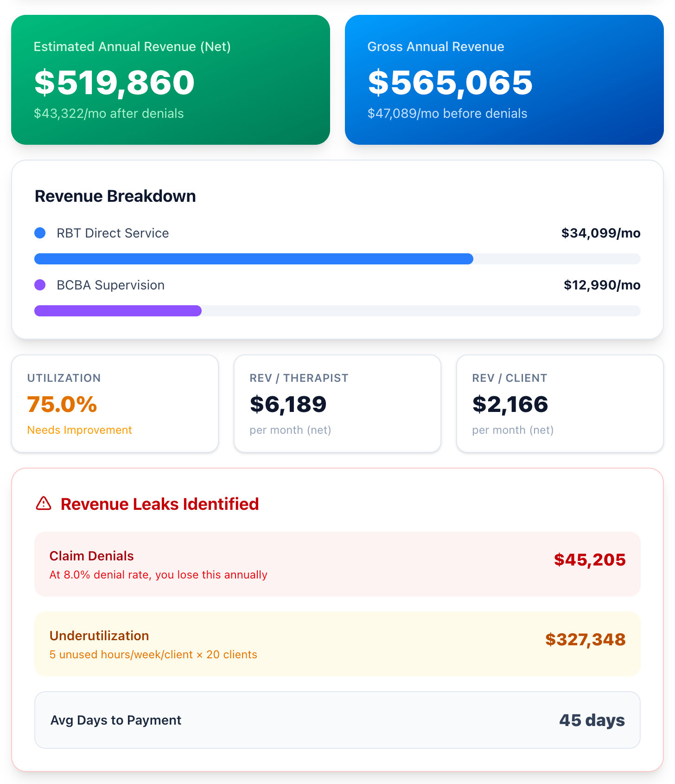Click the Claim Denials row title
Viewport: 675px width, 784px height.
92,556
